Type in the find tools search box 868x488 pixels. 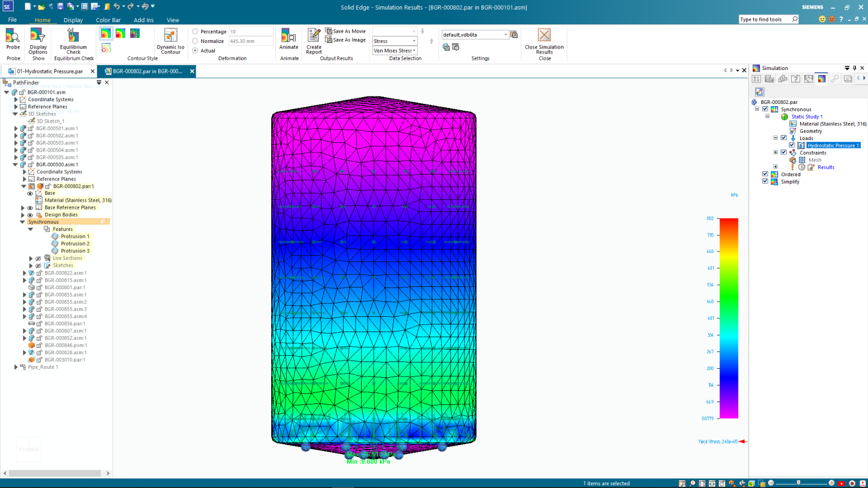(x=766, y=19)
